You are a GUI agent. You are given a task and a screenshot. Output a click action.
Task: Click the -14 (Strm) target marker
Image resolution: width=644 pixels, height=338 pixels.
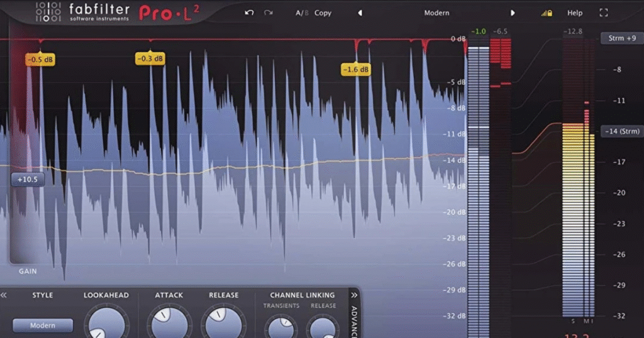tap(622, 131)
